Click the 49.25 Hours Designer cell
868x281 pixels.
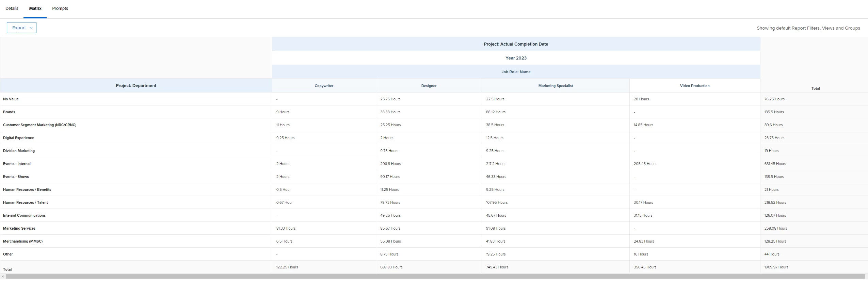pyautogui.click(x=429, y=215)
